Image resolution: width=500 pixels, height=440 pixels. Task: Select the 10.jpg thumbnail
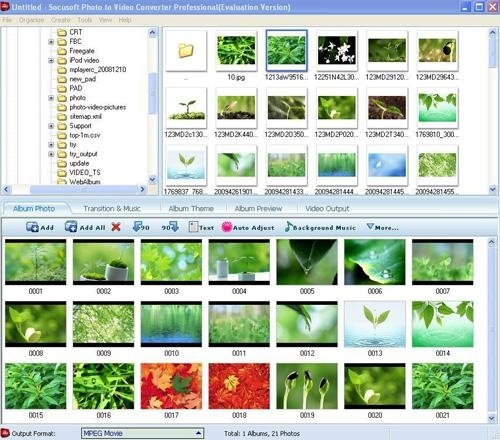click(236, 51)
